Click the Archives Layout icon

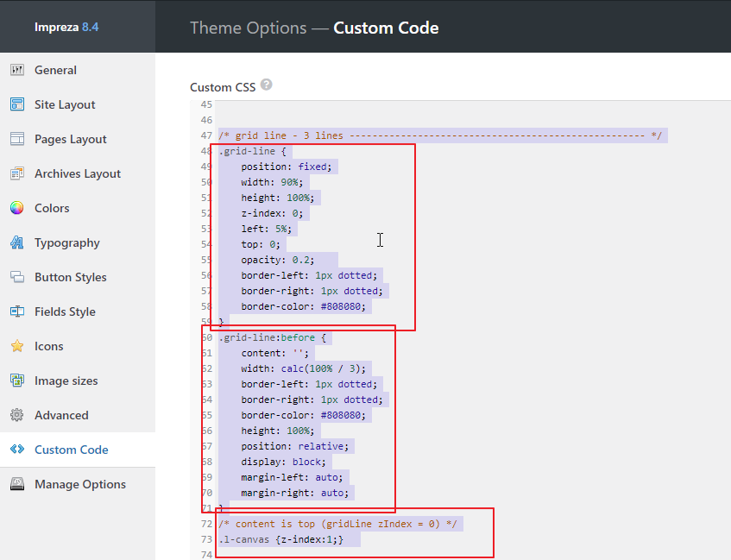tap(17, 173)
